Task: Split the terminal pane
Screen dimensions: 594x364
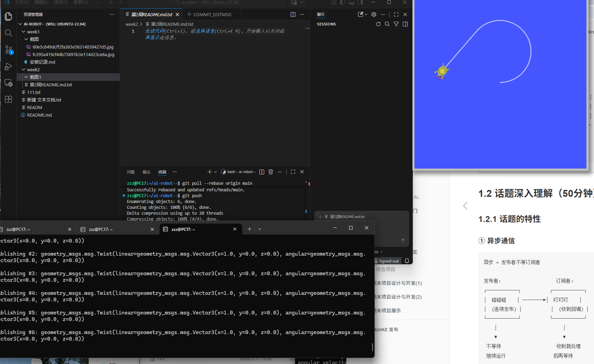Action: pos(262,172)
